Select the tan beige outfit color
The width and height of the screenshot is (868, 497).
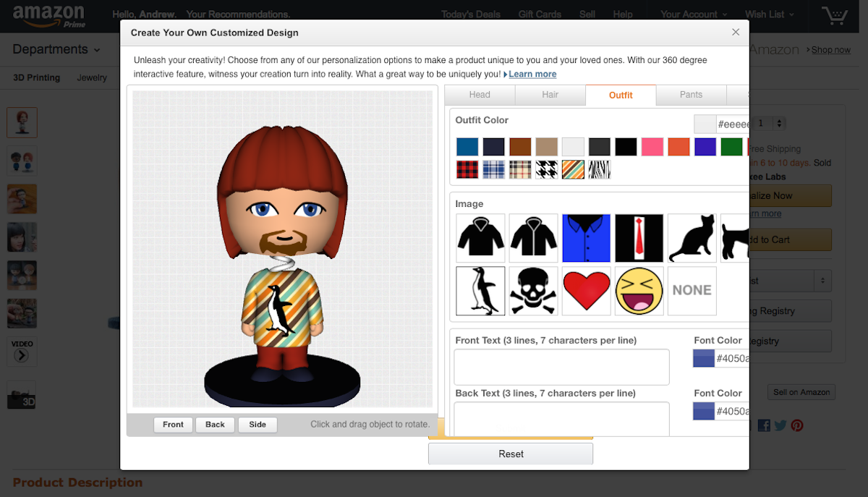click(x=547, y=147)
